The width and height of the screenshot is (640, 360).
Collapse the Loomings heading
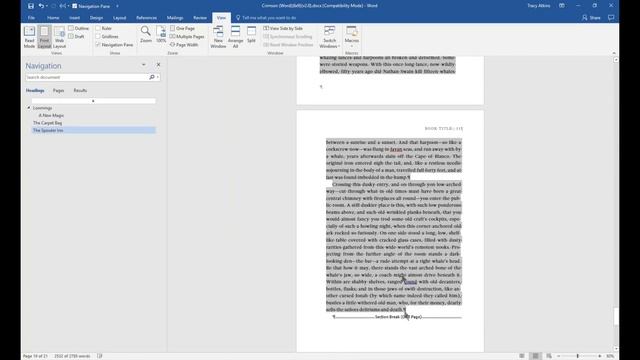click(29, 108)
